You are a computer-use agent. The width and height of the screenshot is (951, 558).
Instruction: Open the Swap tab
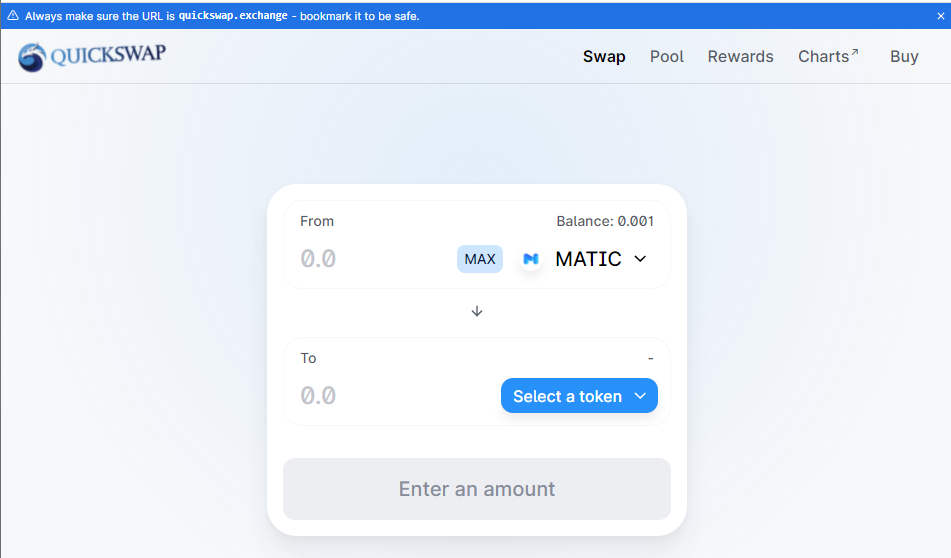604,57
